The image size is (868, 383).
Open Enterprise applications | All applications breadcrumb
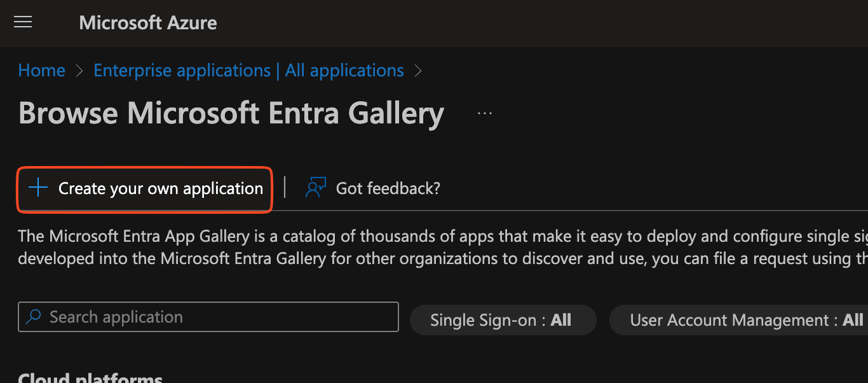tap(248, 71)
